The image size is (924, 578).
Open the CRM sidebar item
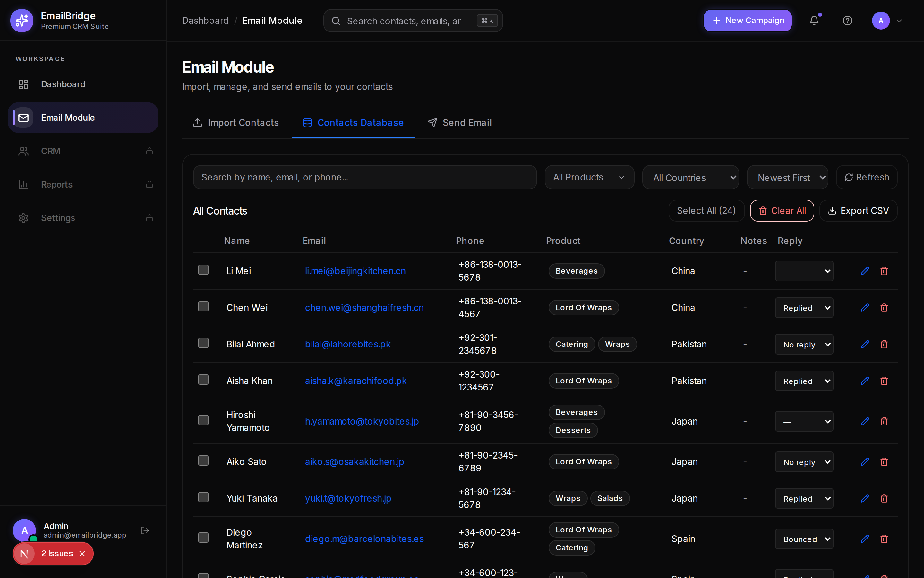click(83, 151)
